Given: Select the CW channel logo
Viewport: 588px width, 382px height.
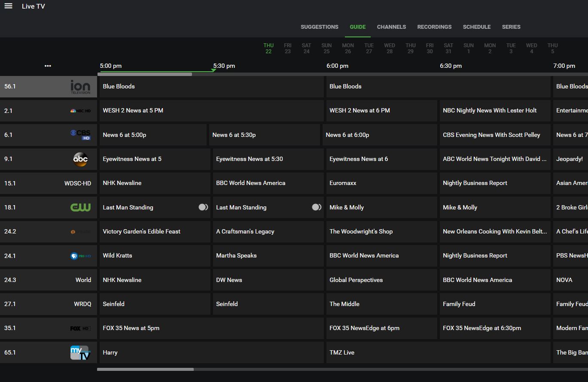Looking at the screenshot, I should [x=80, y=207].
